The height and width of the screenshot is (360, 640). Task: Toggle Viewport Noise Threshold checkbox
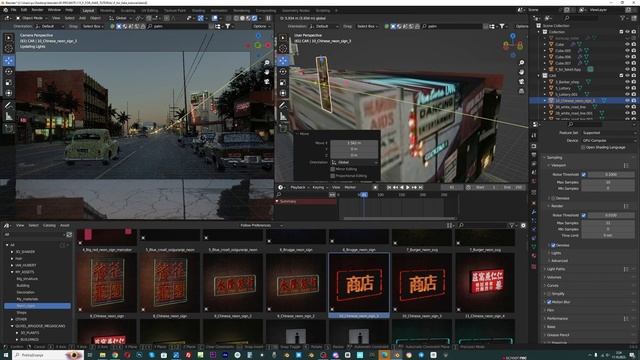(x=584, y=174)
